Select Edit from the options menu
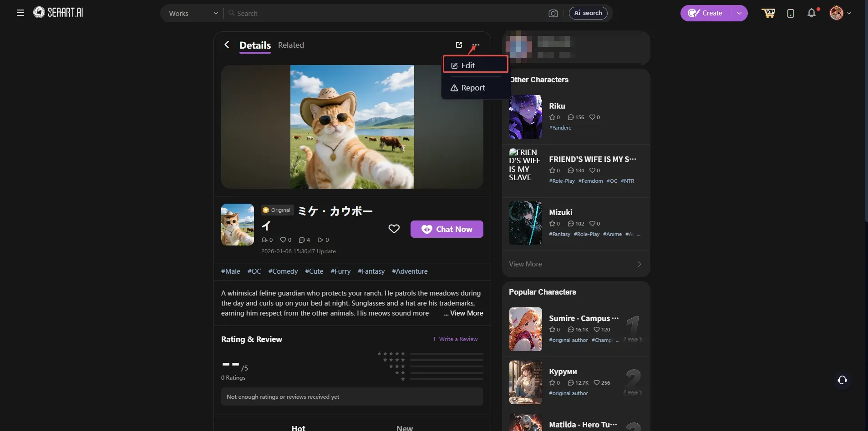 [x=475, y=65]
